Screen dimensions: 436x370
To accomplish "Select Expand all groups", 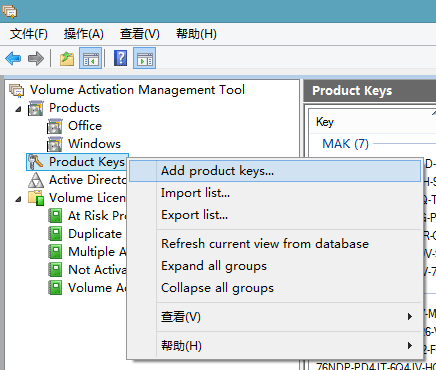I will tap(275, 266).
